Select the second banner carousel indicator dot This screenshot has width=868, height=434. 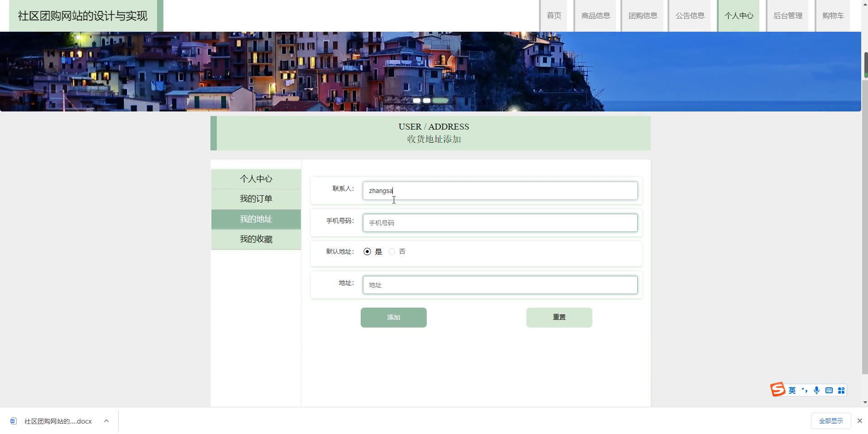tap(427, 101)
